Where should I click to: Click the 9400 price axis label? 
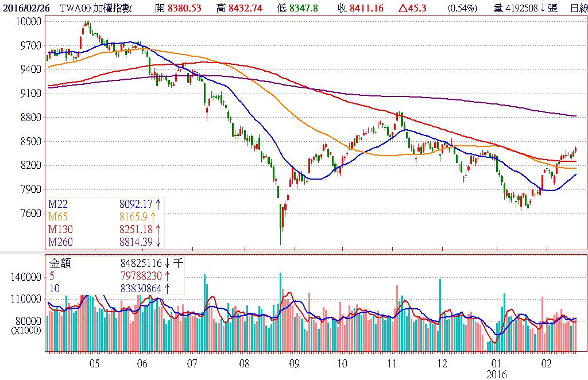coord(30,69)
